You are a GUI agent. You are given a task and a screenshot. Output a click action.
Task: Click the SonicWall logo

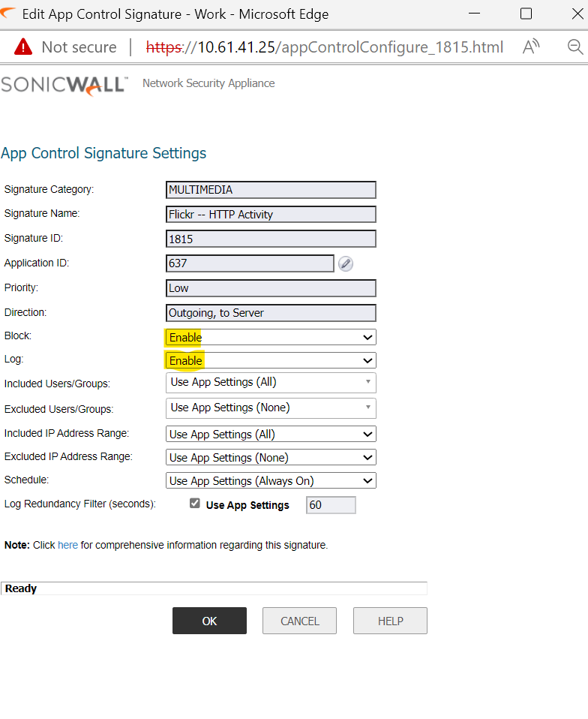[x=64, y=84]
